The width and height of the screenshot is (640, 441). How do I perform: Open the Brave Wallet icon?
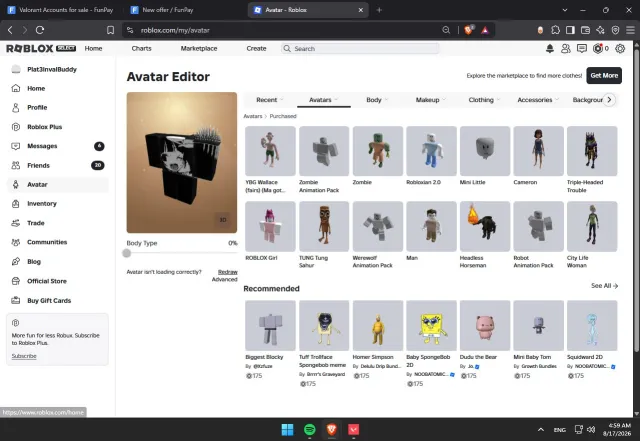585,30
